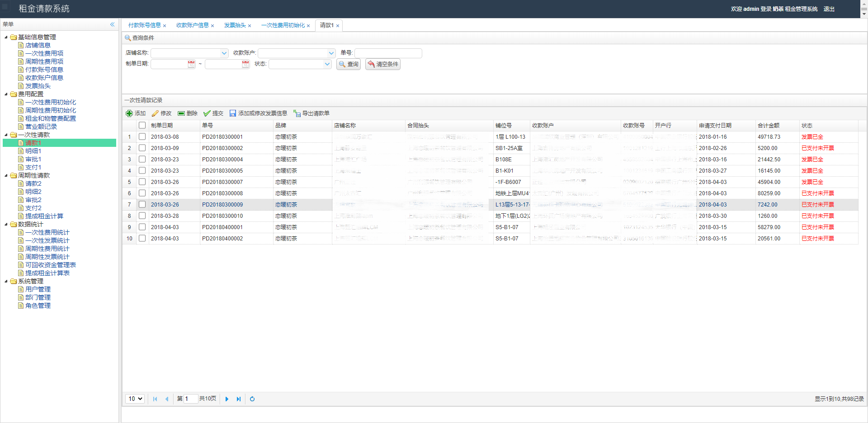Viewport: 868px width, 423px height.
Task: Click the 导出请款单 export icon
Action: (297, 113)
